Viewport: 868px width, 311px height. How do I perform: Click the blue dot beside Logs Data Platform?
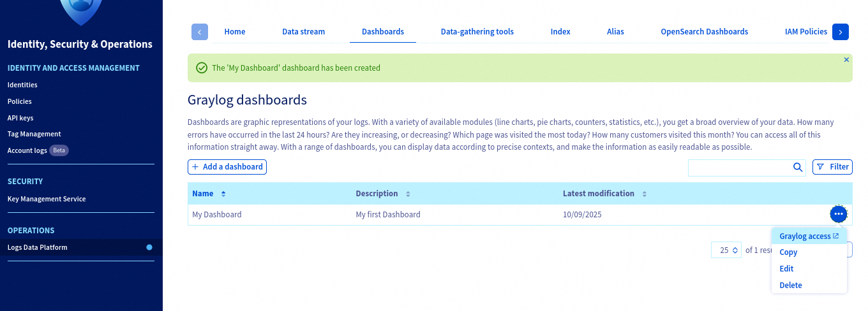[x=149, y=247]
